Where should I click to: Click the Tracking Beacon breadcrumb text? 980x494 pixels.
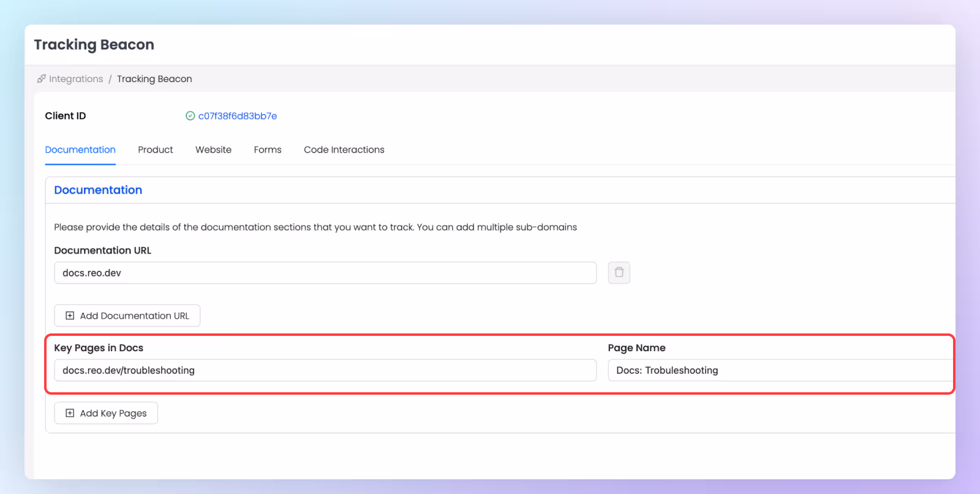point(154,79)
